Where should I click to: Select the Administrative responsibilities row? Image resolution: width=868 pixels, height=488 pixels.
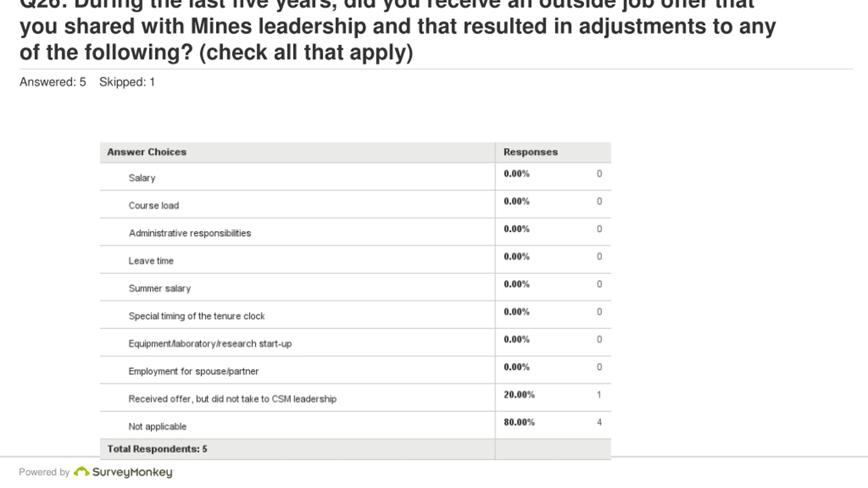tap(355, 232)
